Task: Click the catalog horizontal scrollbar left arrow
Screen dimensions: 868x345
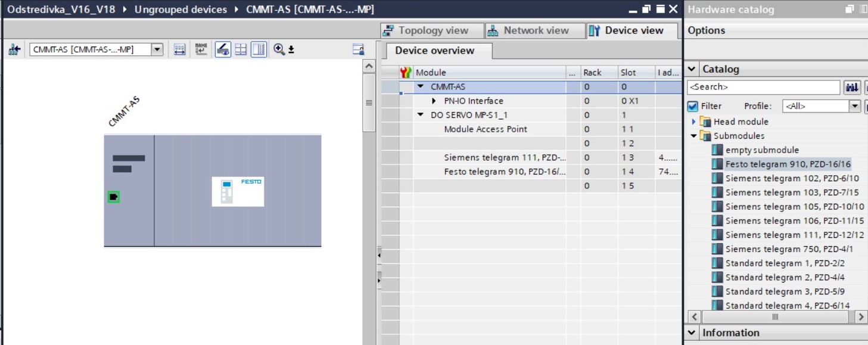Action: pyautogui.click(x=693, y=317)
